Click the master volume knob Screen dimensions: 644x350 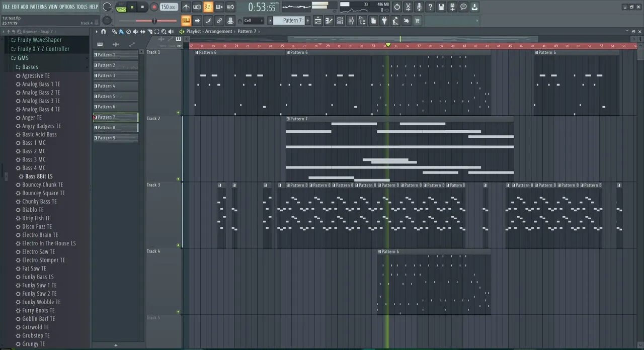[107, 7]
